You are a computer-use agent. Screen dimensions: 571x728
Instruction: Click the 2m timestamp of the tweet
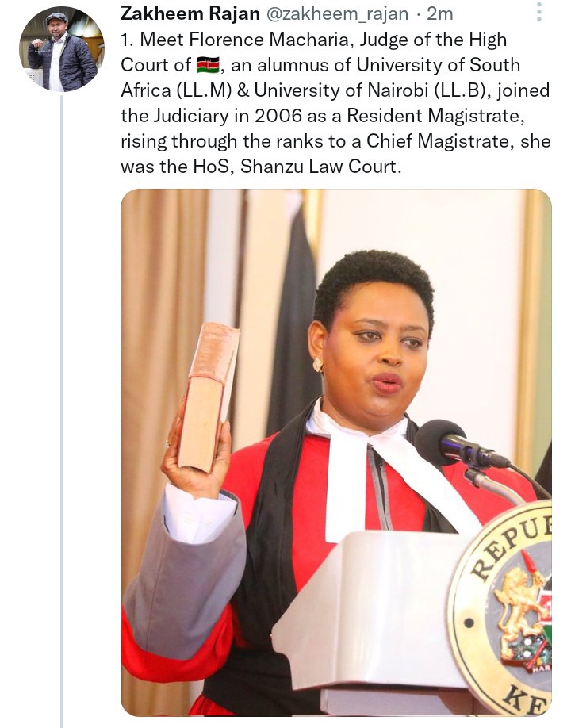pyautogui.click(x=439, y=14)
